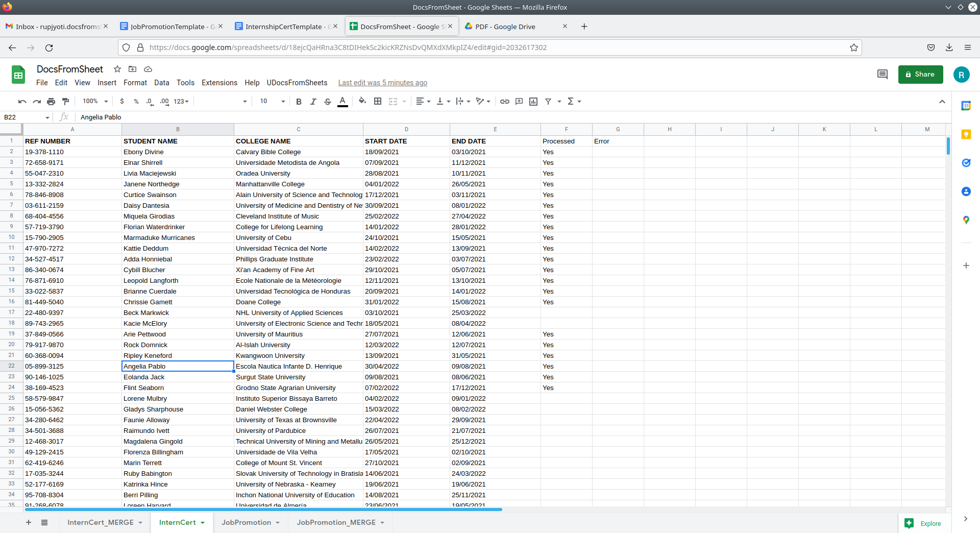This screenshot has width=980, height=533.
Task: Switch to the JobPromotion sheet tab
Action: pyautogui.click(x=247, y=522)
